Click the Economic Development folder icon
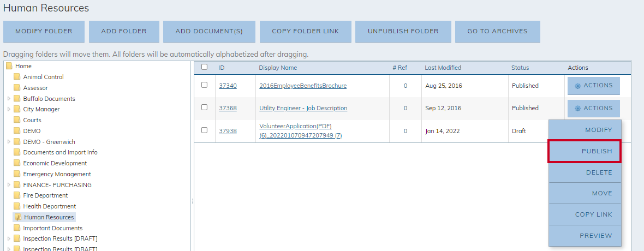 point(17,163)
